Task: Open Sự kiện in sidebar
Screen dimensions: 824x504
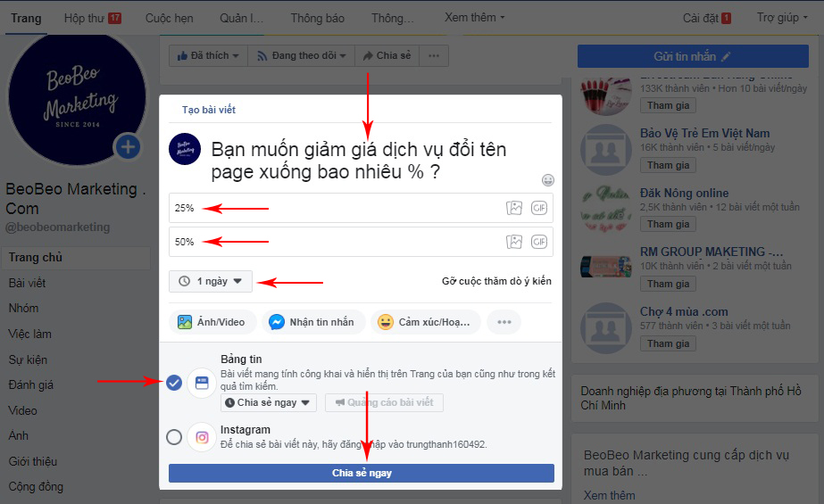Action: (x=28, y=359)
